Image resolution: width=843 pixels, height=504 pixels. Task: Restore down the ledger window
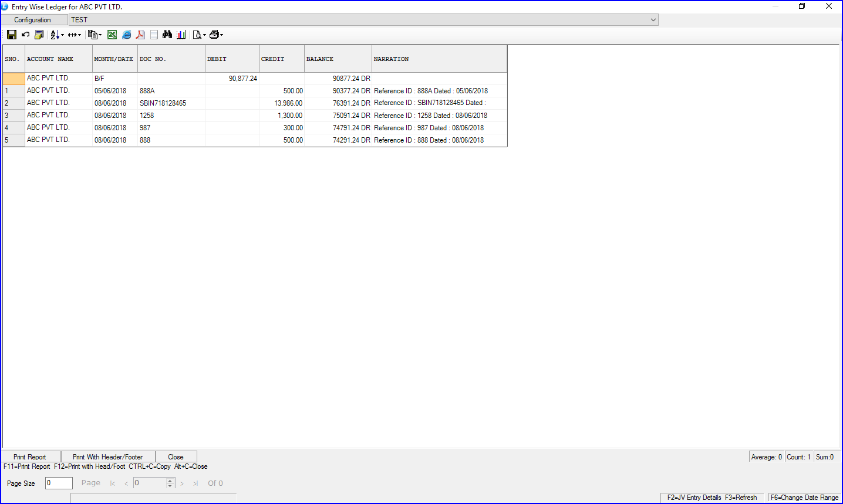click(x=802, y=6)
